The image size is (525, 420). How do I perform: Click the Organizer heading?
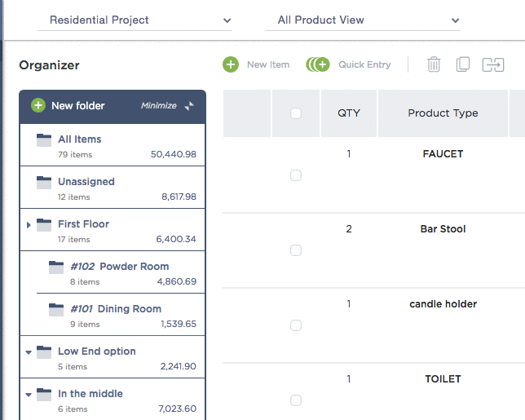click(49, 65)
